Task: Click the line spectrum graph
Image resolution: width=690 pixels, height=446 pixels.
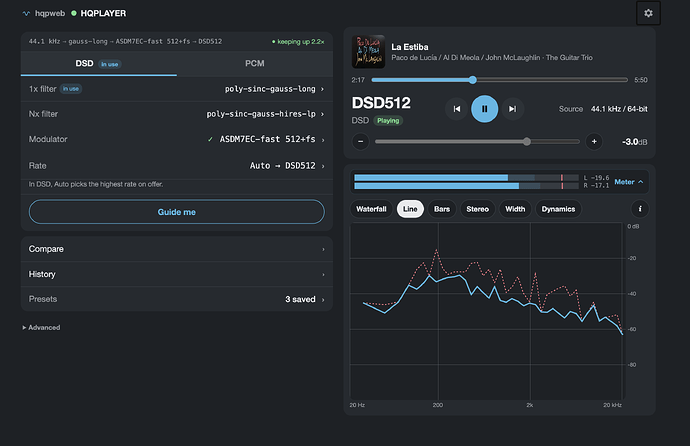Action: (x=486, y=311)
